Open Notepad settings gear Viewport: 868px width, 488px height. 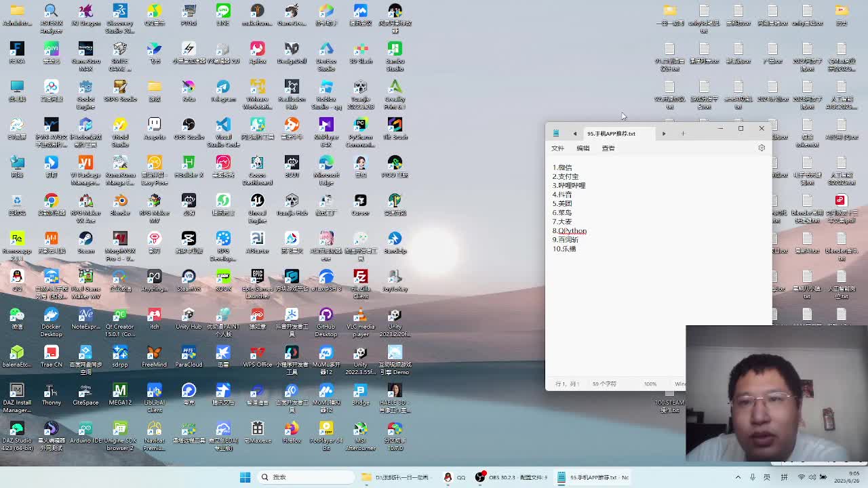coord(762,148)
